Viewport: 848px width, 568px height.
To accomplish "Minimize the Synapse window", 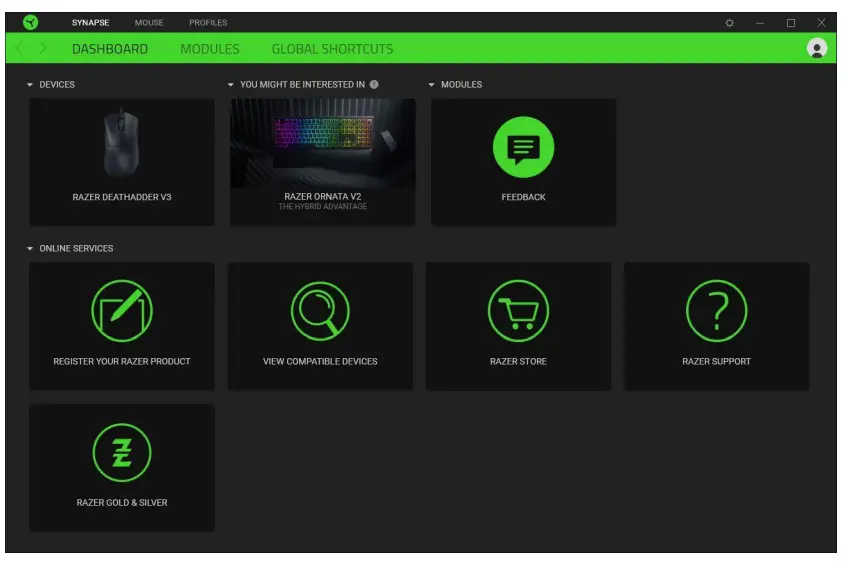I will coord(760,23).
